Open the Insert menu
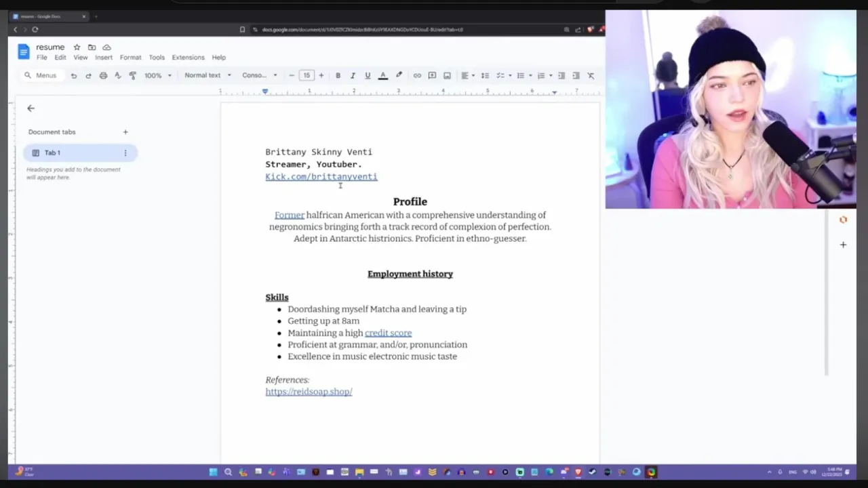The image size is (868, 488). tap(104, 58)
